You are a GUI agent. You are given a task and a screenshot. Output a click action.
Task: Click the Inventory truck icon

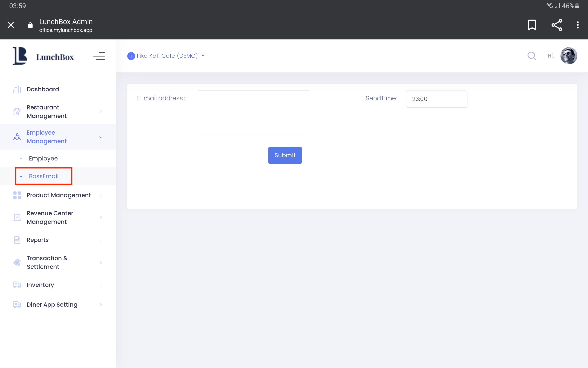[x=17, y=285]
